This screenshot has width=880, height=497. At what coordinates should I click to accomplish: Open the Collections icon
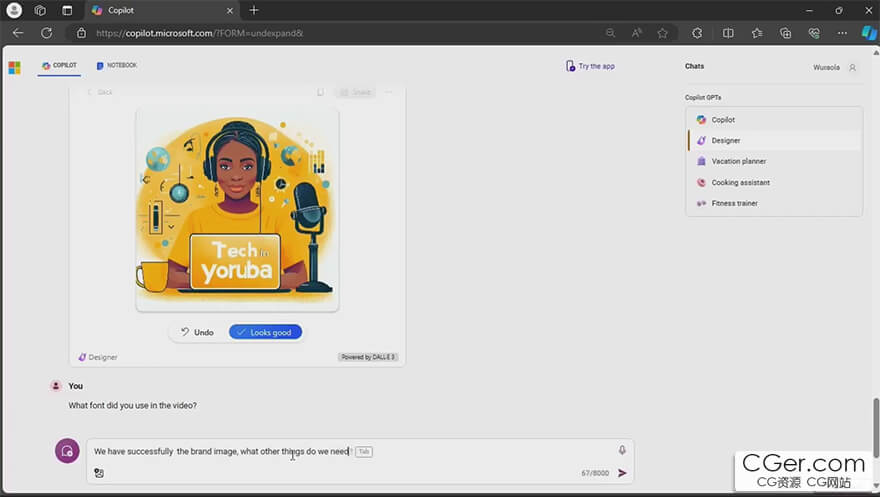tap(786, 33)
